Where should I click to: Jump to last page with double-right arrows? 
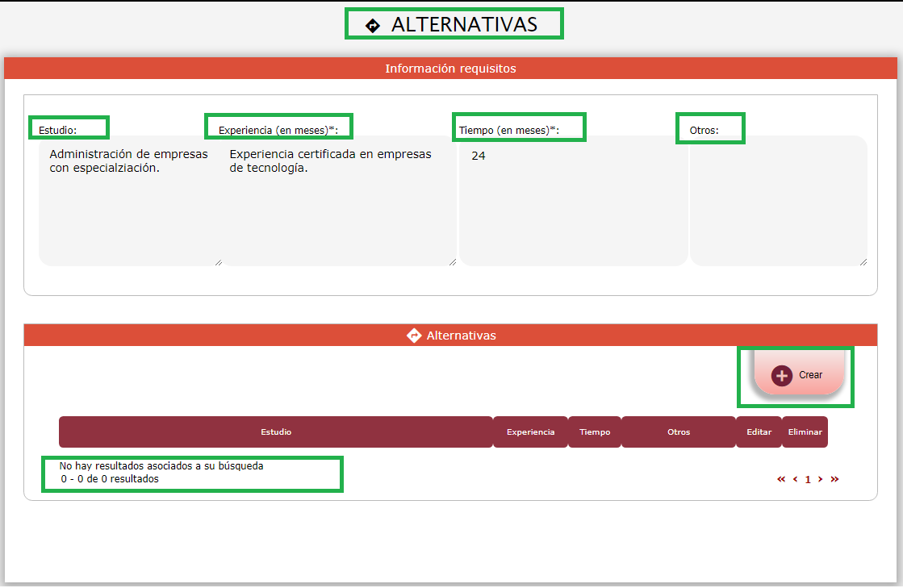point(834,479)
